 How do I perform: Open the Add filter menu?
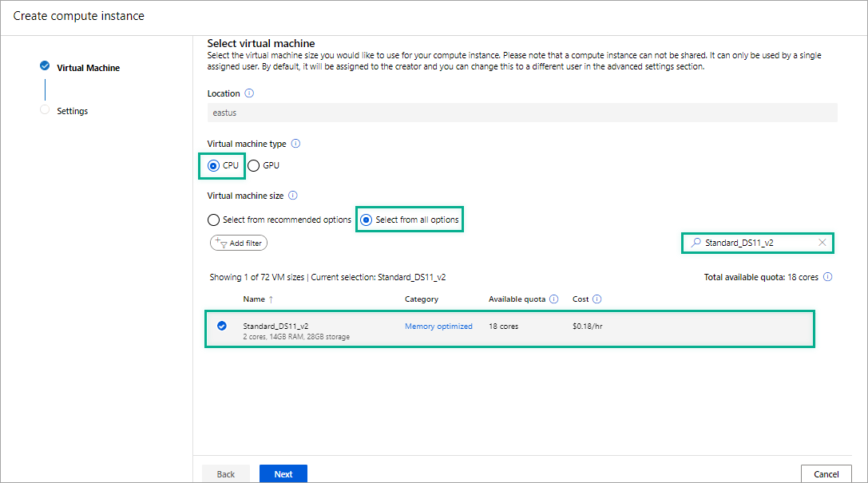coord(238,242)
